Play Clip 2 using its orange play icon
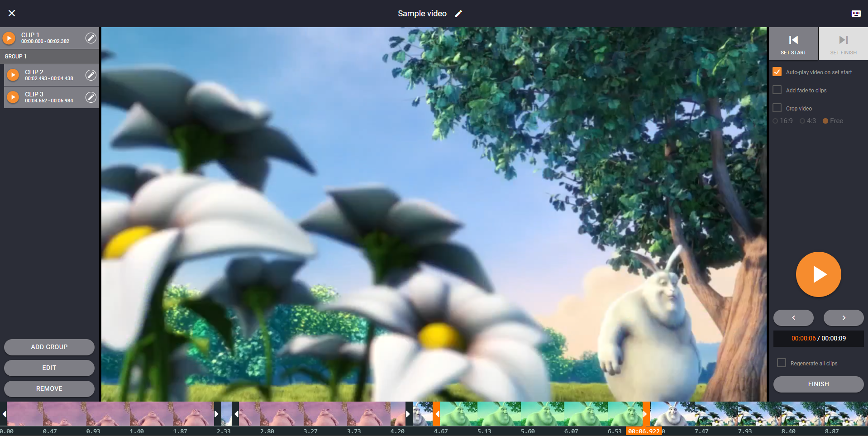 [13, 75]
